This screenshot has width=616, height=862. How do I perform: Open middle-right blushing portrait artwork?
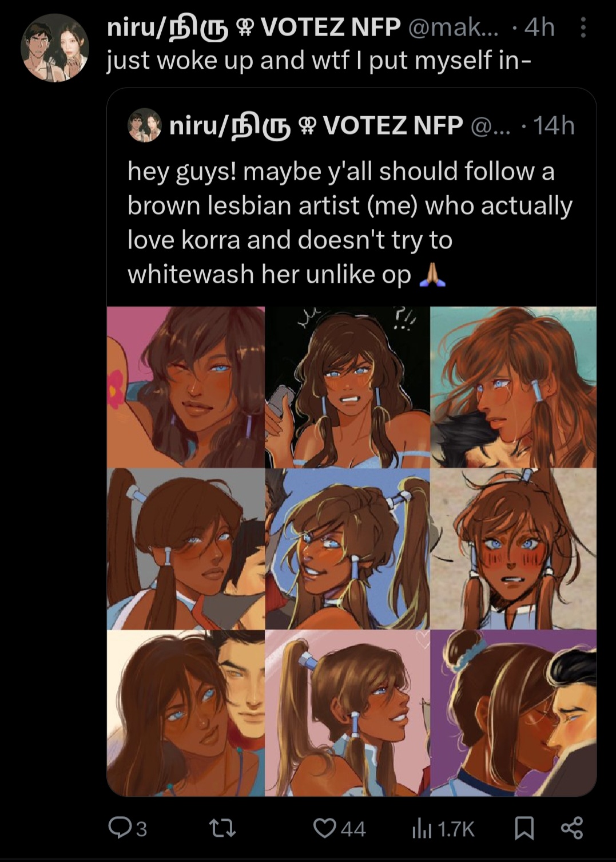pos(513,549)
